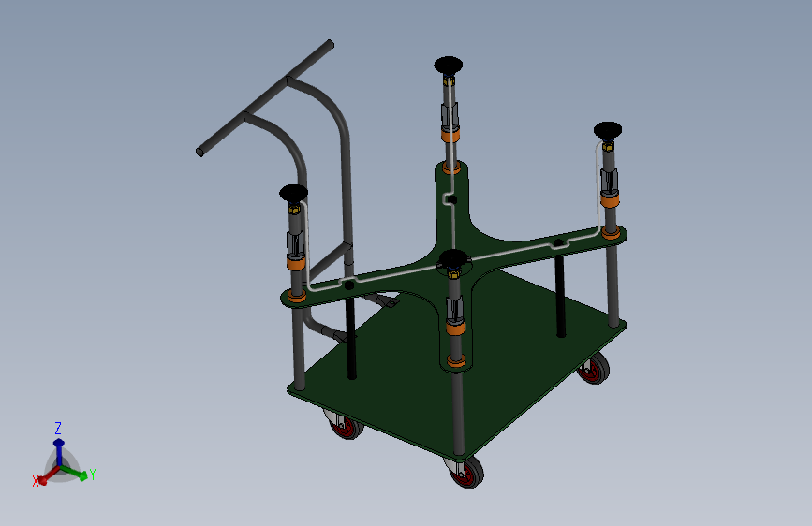
Task: Select the caster wheel under the right corner
Action: click(x=594, y=369)
